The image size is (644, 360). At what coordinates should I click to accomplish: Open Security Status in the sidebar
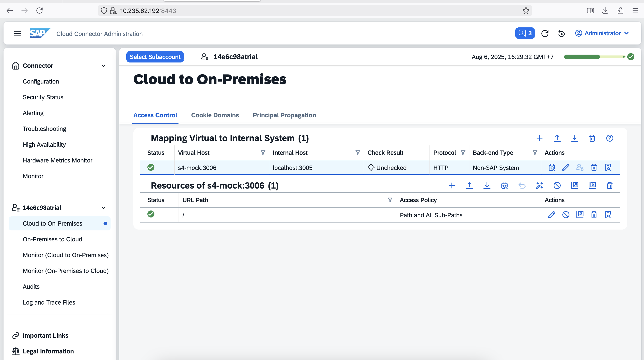(43, 97)
